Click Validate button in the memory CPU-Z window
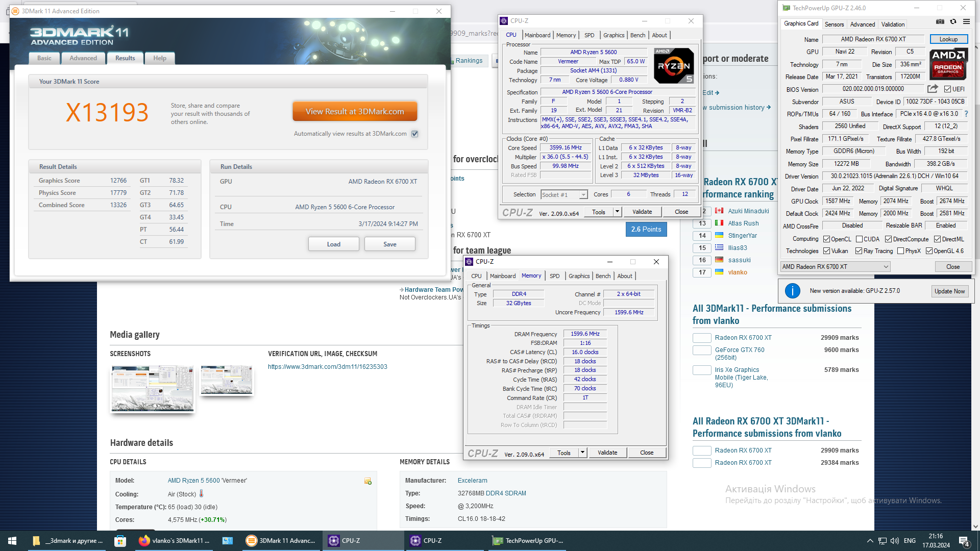This screenshot has height=551, width=980. click(x=607, y=453)
